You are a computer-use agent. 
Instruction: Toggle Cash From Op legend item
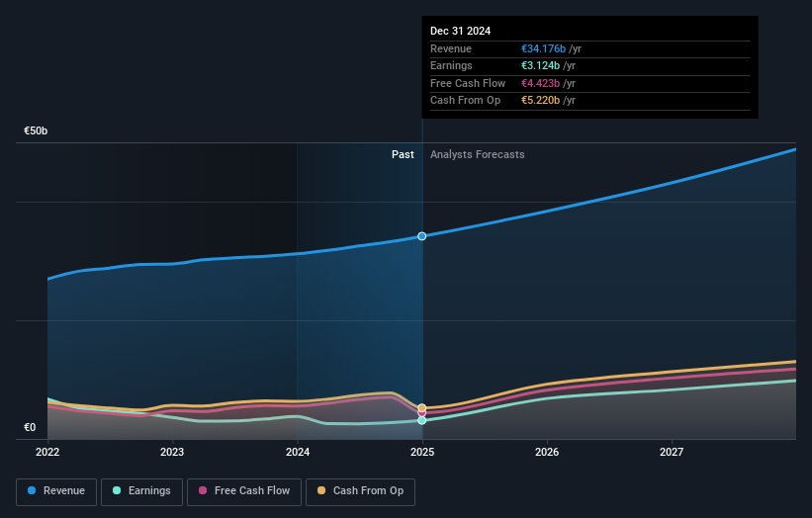point(361,491)
